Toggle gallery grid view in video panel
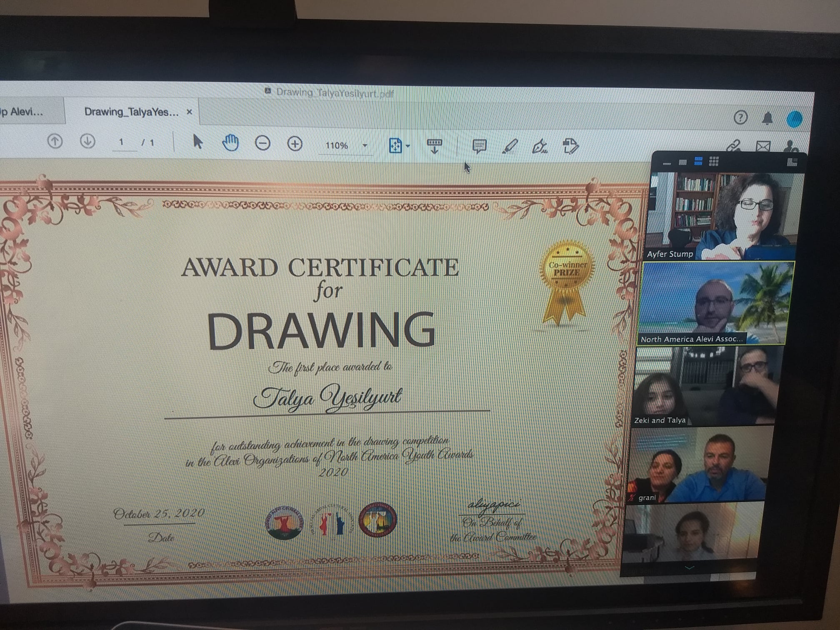This screenshot has height=630, width=840. 714,161
